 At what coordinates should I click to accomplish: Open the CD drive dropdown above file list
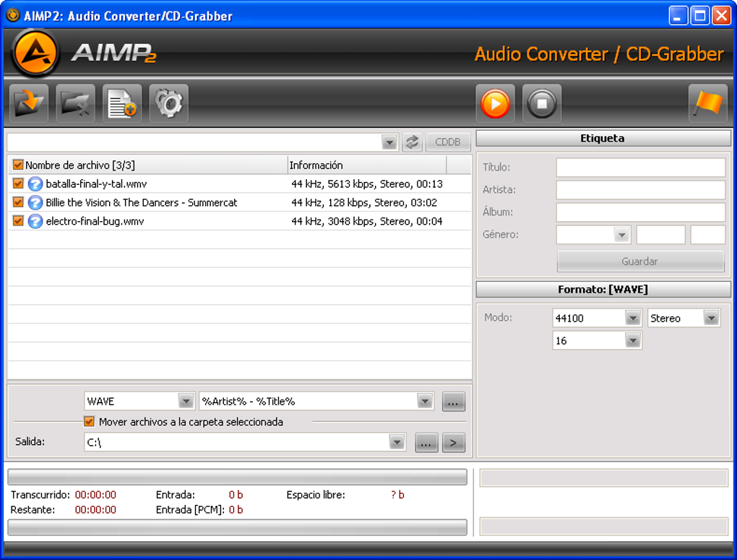click(x=389, y=142)
